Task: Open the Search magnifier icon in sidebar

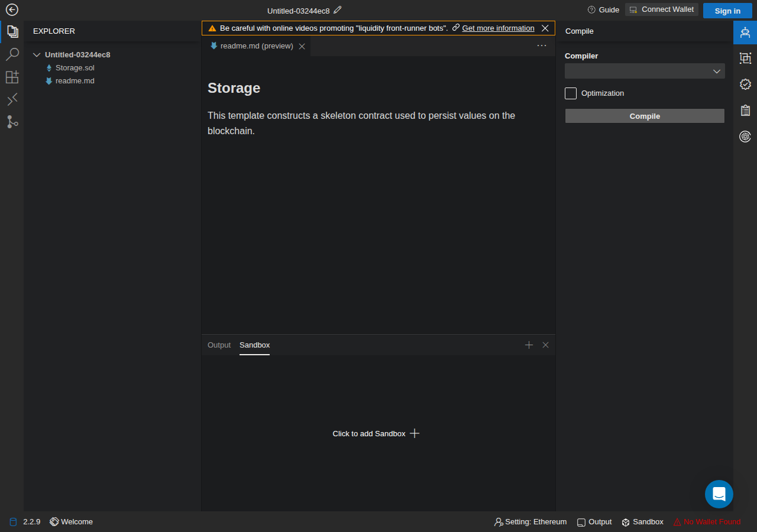Action: pos(12,54)
